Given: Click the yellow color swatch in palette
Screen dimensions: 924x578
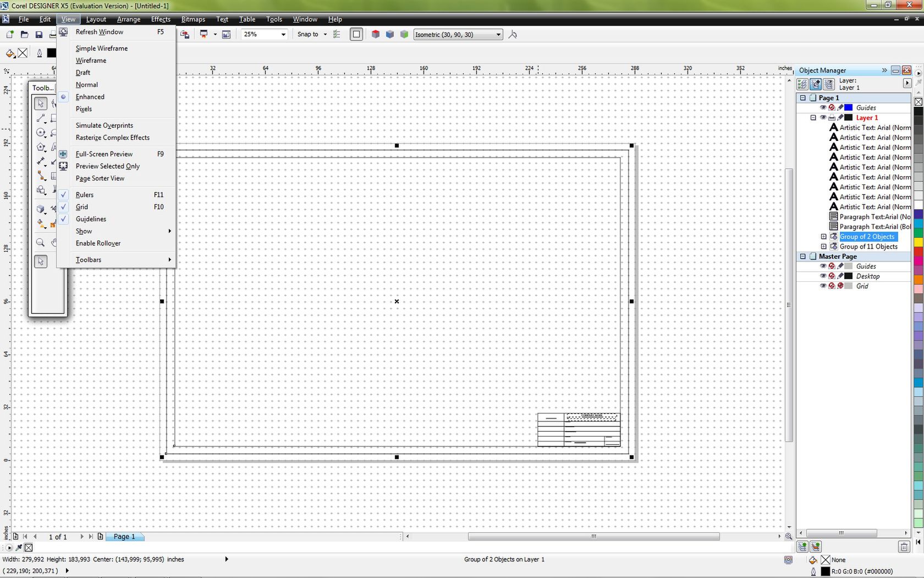Looking at the screenshot, I should coord(919,242).
